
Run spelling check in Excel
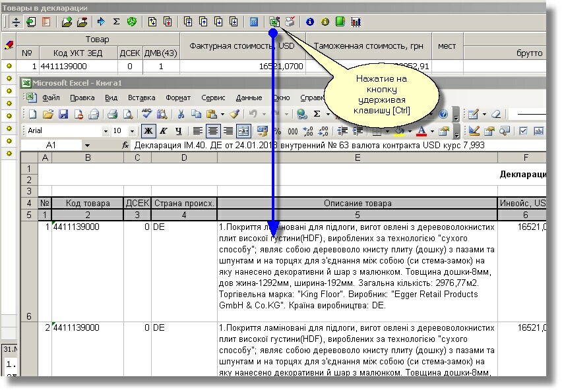tap(146, 114)
